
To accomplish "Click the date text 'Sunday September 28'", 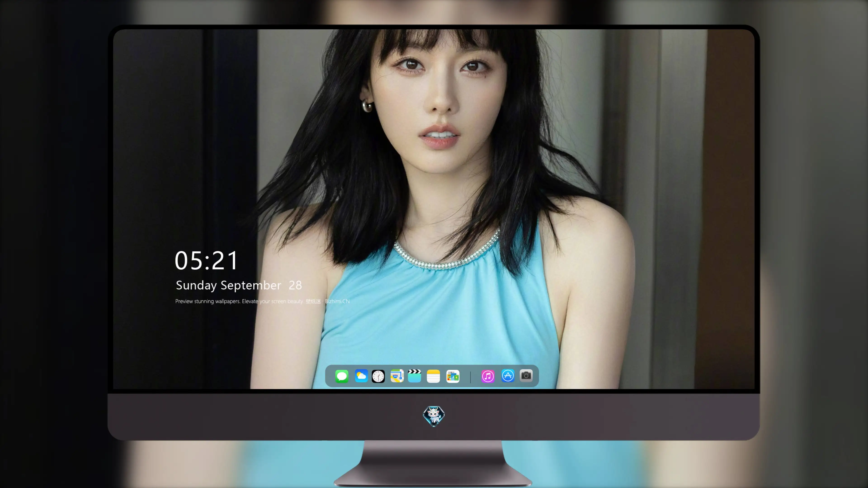I will (239, 285).
